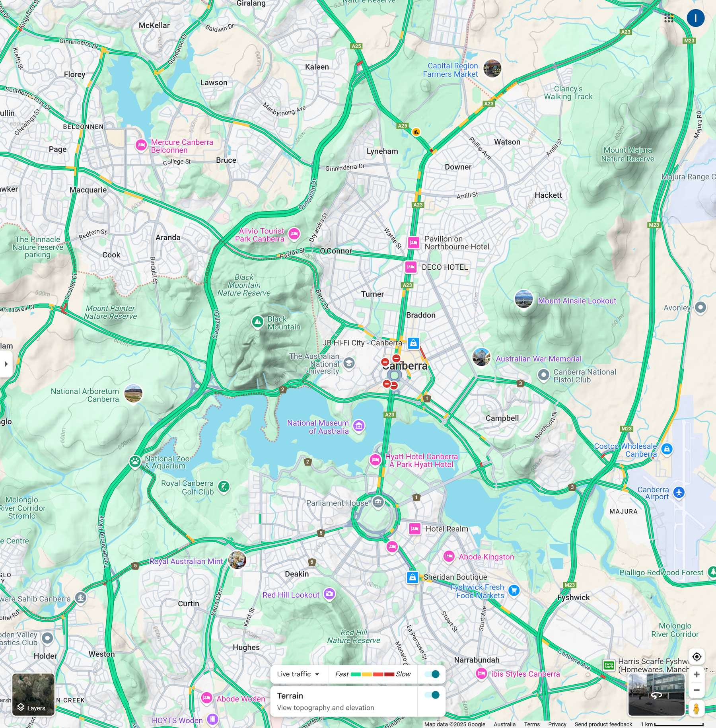
Task: Turn off the Live traffic layer switch
Action: (432, 674)
